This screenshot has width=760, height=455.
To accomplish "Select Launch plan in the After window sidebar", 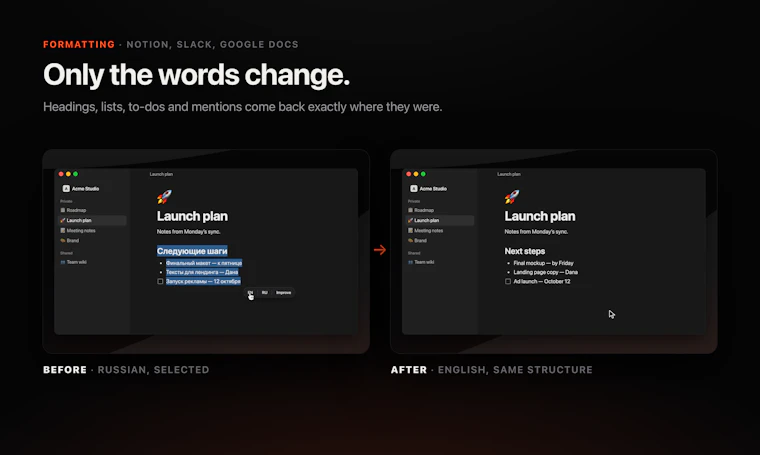I will (440, 220).
